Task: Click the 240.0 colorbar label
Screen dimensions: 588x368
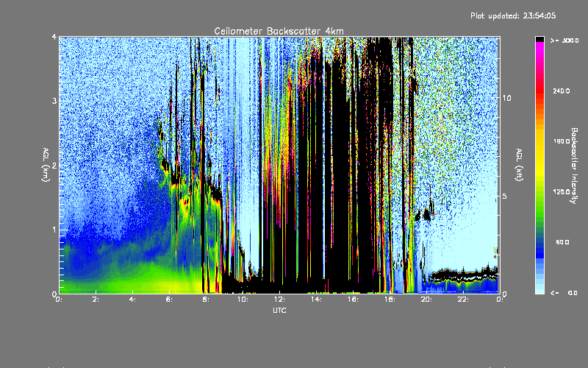Action: 562,91
